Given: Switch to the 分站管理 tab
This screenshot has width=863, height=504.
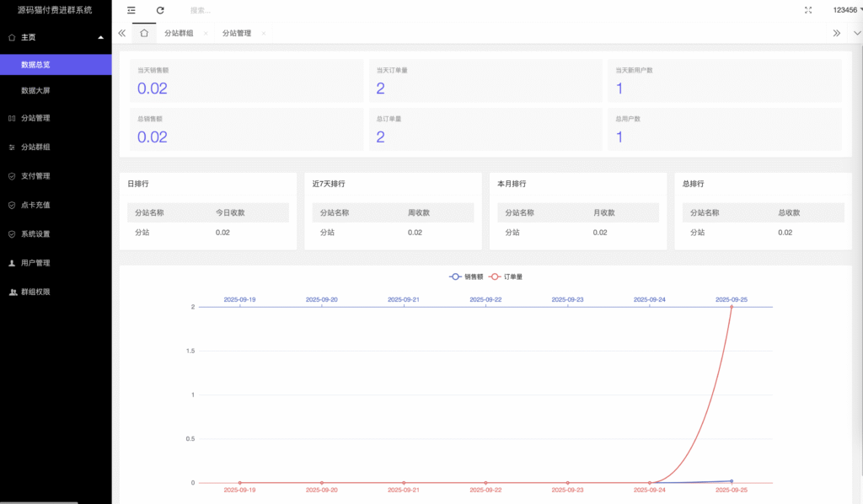Looking at the screenshot, I should [237, 33].
